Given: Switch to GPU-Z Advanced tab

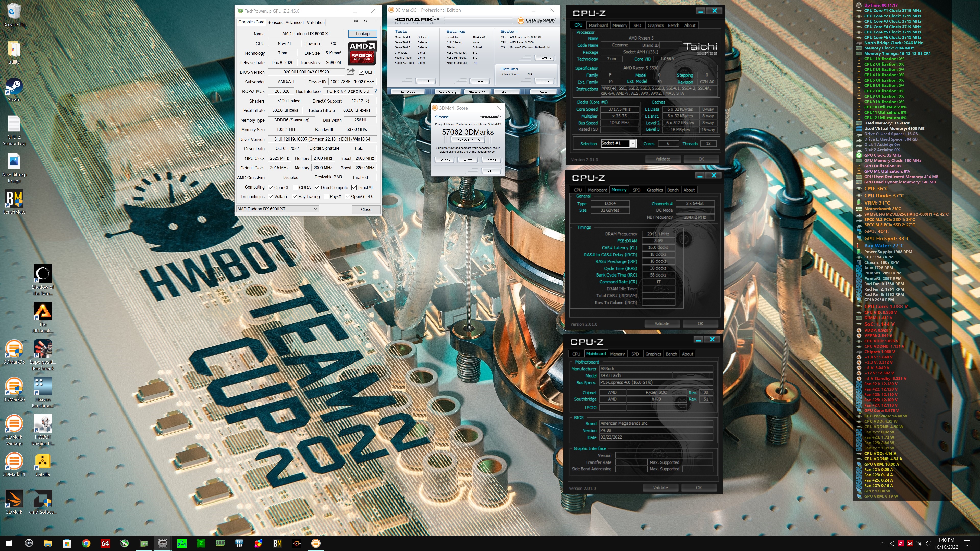Looking at the screenshot, I should [295, 22].
